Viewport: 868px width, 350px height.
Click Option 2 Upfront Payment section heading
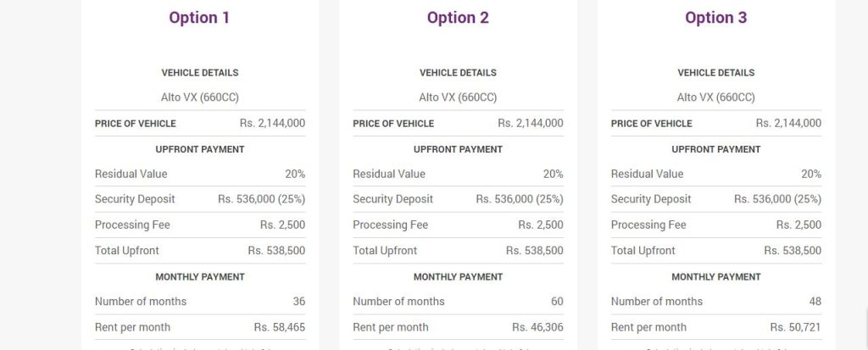[x=458, y=149]
